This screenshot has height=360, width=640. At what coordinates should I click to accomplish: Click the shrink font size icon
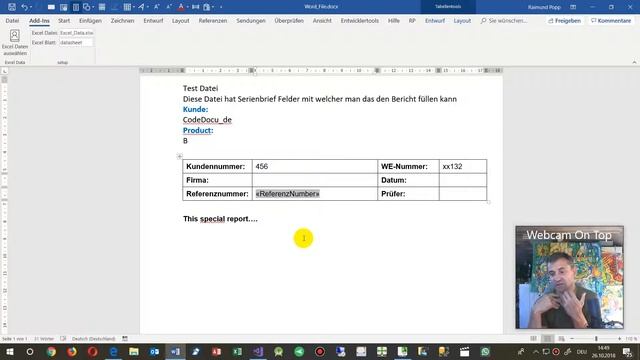tap(169, 7)
